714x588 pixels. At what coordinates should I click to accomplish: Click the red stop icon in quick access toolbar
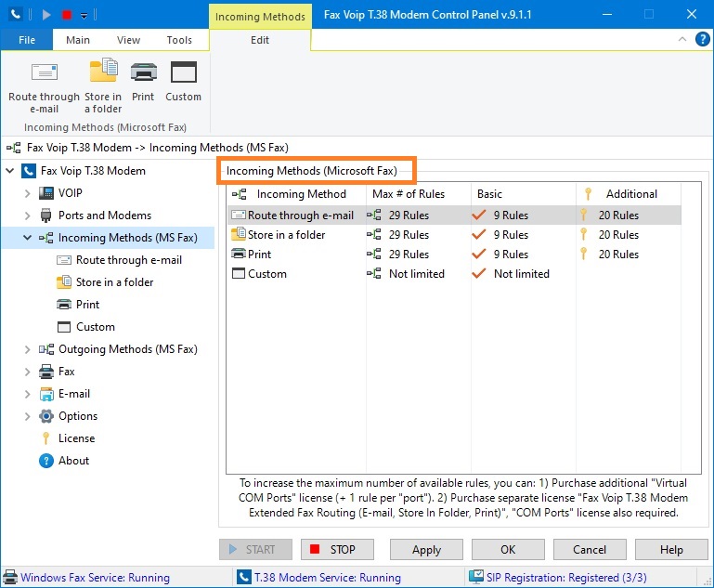point(67,15)
